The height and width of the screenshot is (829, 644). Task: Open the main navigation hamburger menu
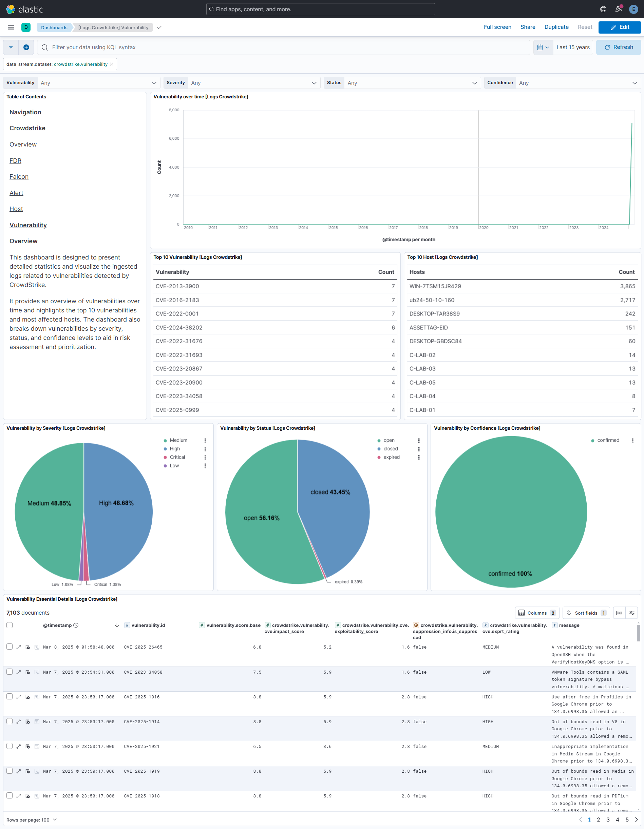pyautogui.click(x=10, y=27)
